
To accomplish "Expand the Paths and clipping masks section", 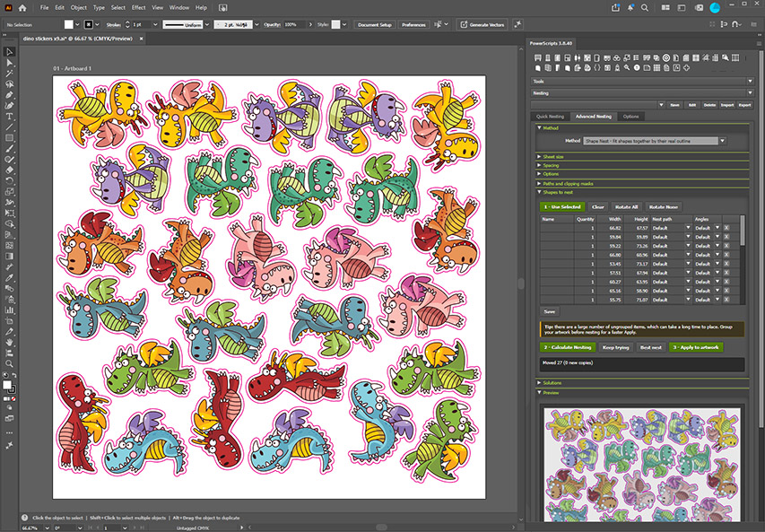I will (x=539, y=184).
